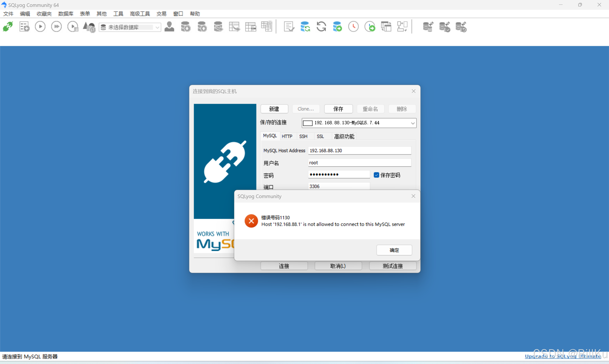
Task: Click the overlapping windows layout icon
Action: [x=386, y=27]
